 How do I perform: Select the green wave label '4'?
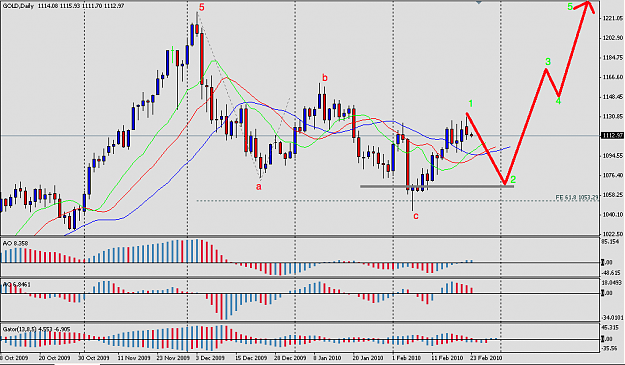click(x=558, y=101)
